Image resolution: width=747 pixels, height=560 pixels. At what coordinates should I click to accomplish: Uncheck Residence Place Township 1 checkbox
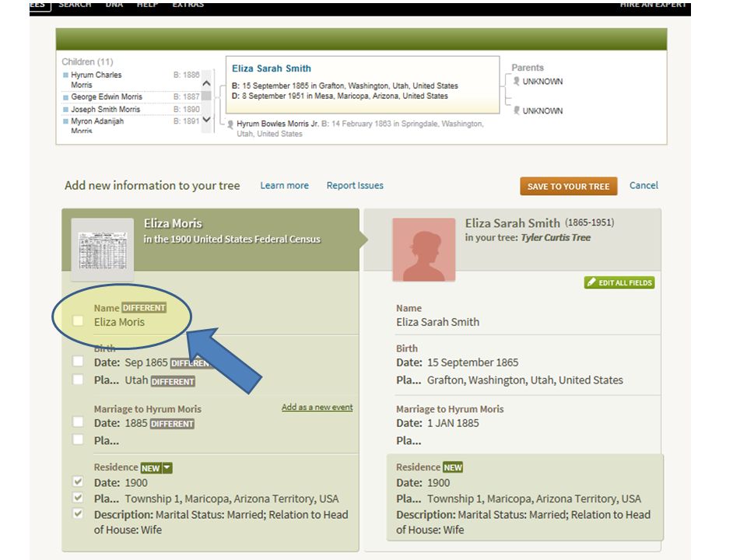(78, 498)
